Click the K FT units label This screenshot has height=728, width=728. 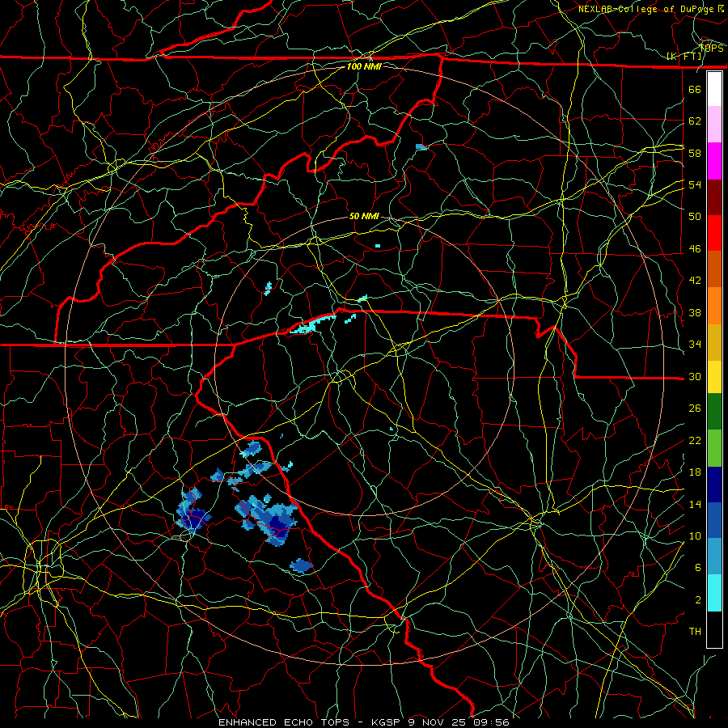684,57
